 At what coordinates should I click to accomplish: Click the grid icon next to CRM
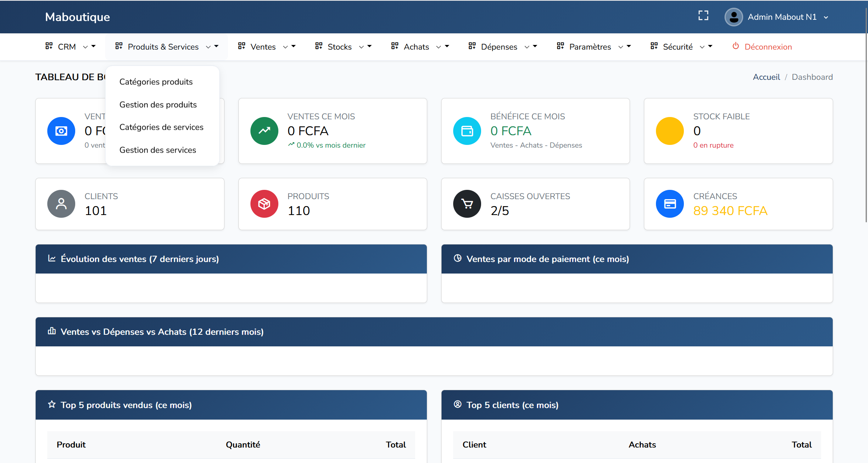49,46
